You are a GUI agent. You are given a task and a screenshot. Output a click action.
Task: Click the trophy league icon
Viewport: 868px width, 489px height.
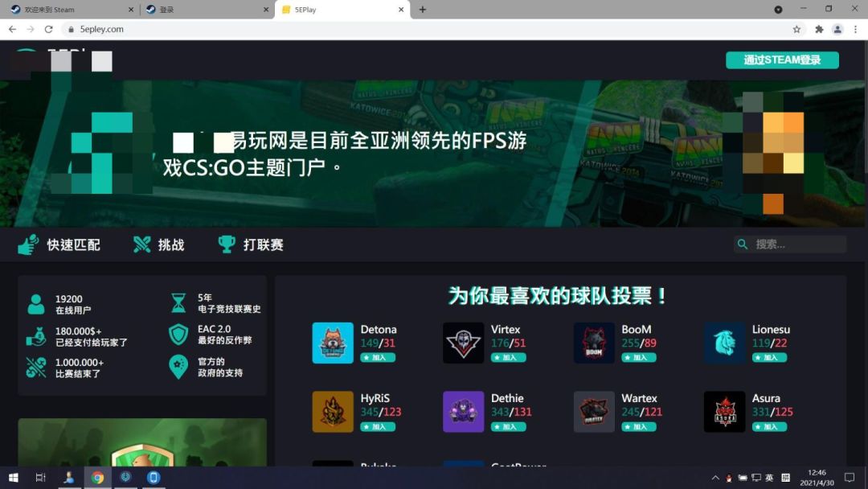click(227, 244)
